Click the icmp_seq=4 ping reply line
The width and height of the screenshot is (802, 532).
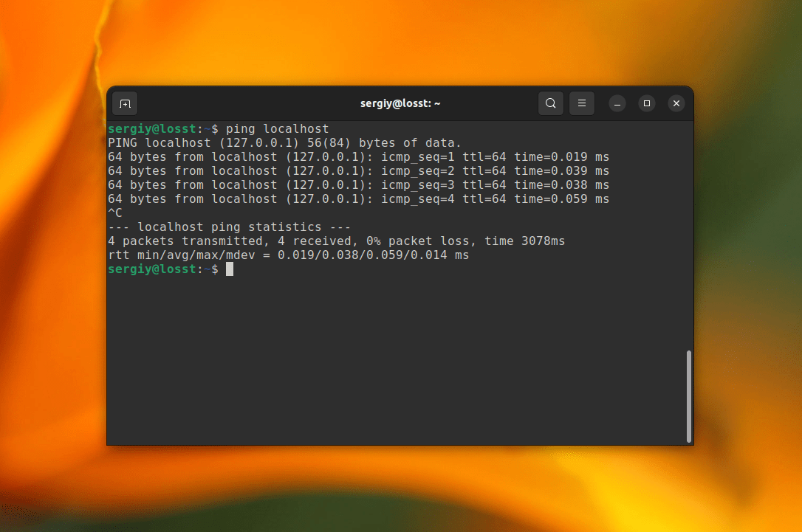pos(358,198)
